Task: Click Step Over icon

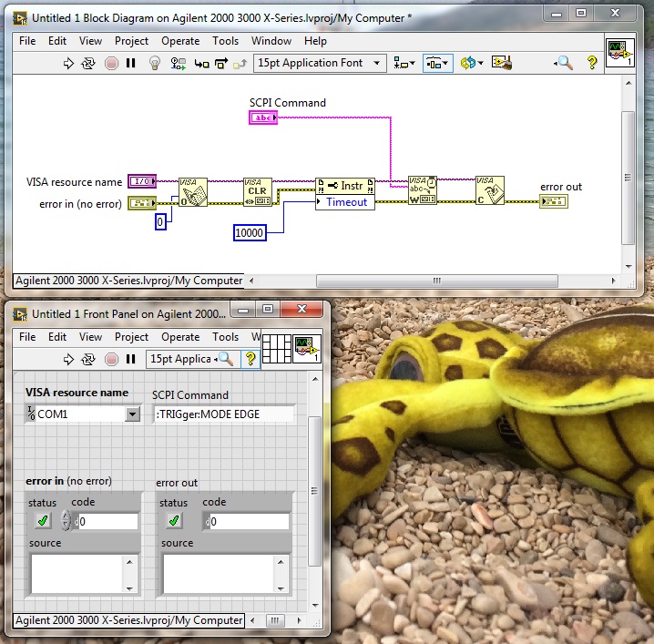Action: (221, 64)
